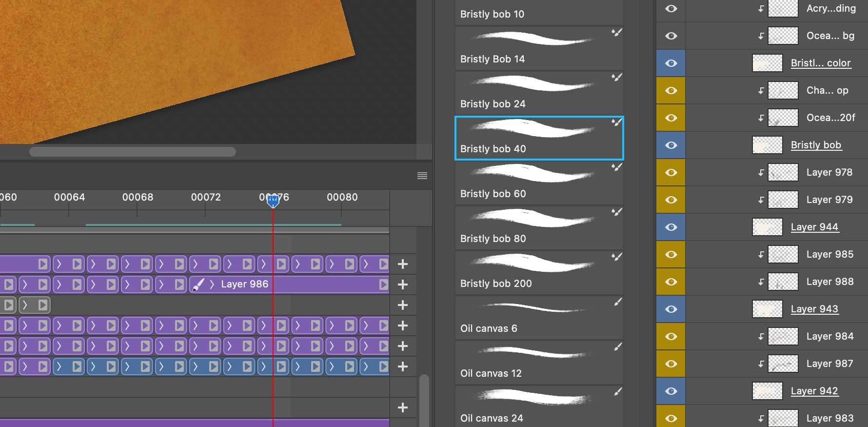Toggle visibility of Layer 942
The height and width of the screenshot is (427, 868).
pos(671,391)
